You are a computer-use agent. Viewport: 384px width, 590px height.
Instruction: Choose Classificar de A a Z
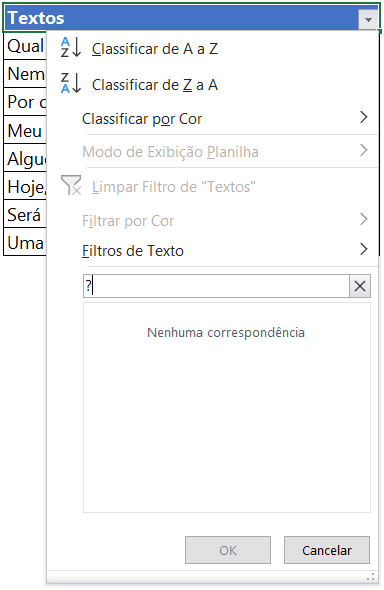point(155,49)
